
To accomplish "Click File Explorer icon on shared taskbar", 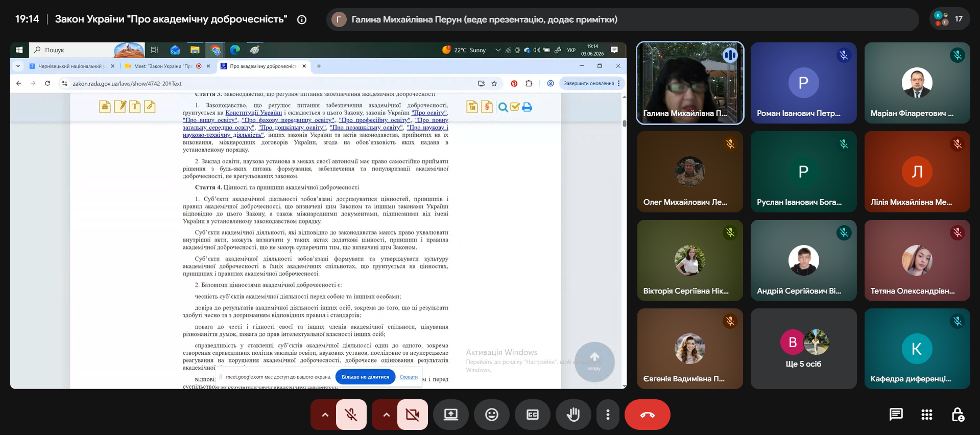I will (x=195, y=50).
